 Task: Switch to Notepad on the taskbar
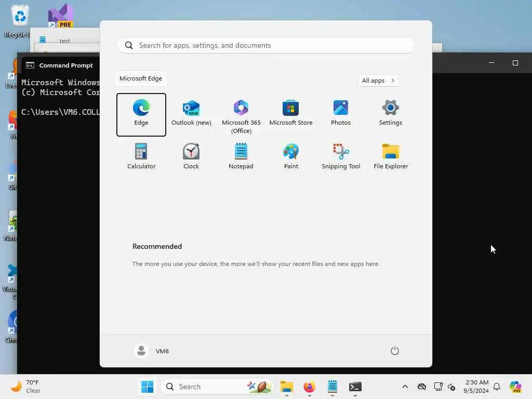point(332,387)
